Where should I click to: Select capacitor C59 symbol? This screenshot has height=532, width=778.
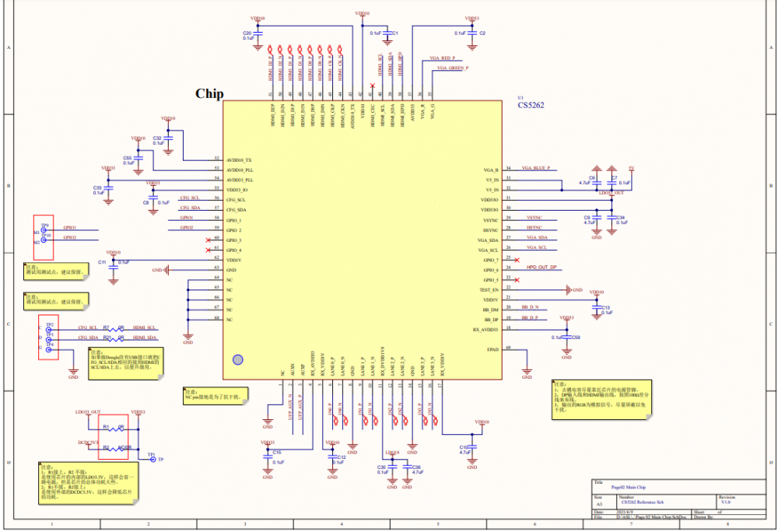click(566, 337)
